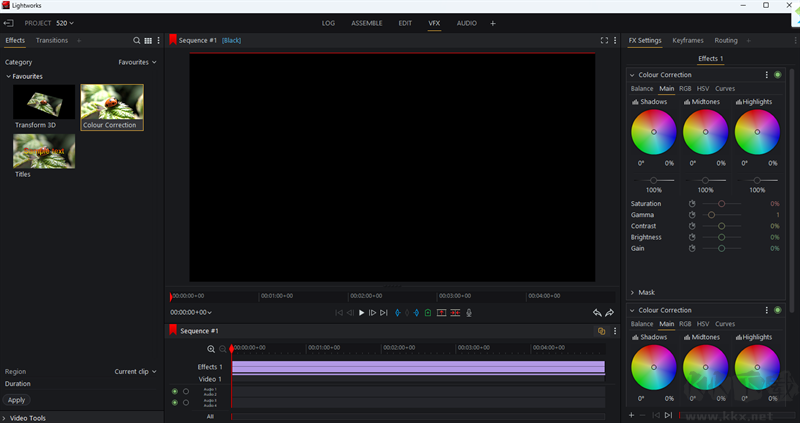Open the Region Current clip dropdown
Viewport: 800px width, 423px height.
[135, 371]
